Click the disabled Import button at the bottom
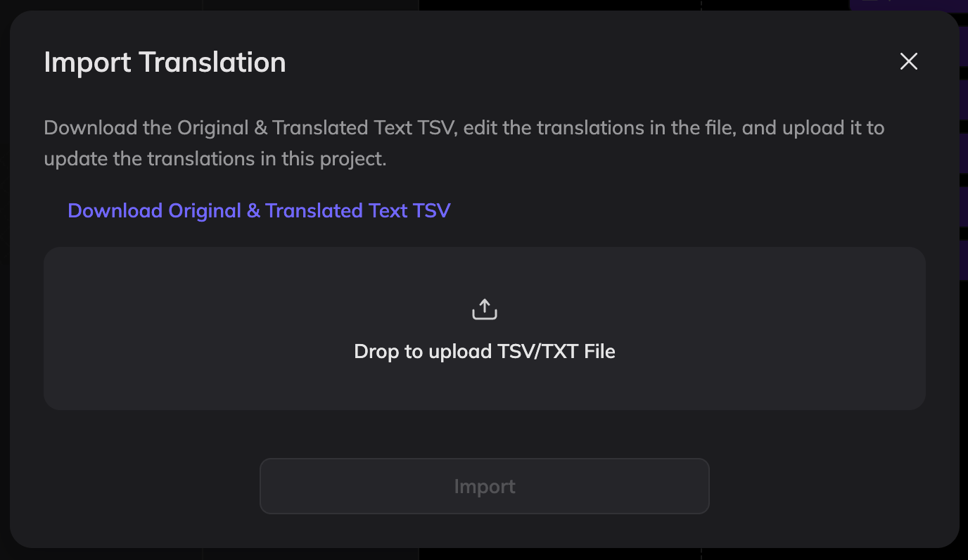This screenshot has width=968, height=560. 485,486
